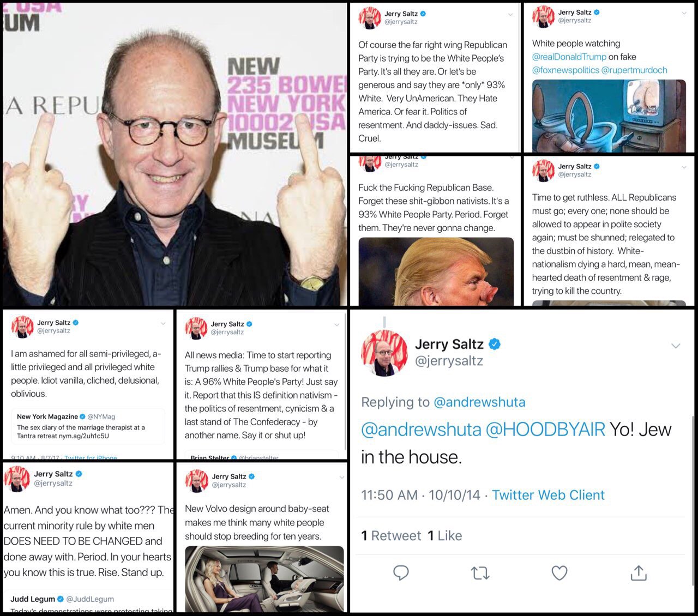Click the retweet arrows icon

click(480, 573)
